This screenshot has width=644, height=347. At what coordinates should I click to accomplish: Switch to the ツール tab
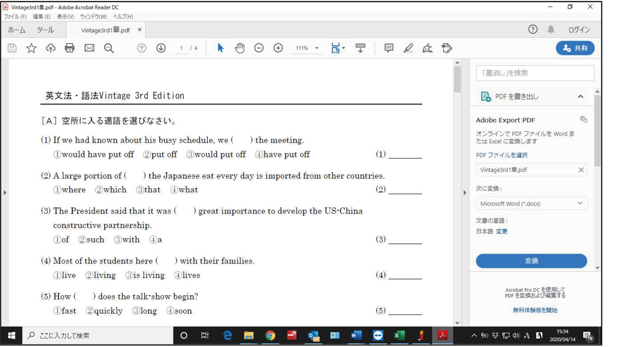click(x=45, y=30)
